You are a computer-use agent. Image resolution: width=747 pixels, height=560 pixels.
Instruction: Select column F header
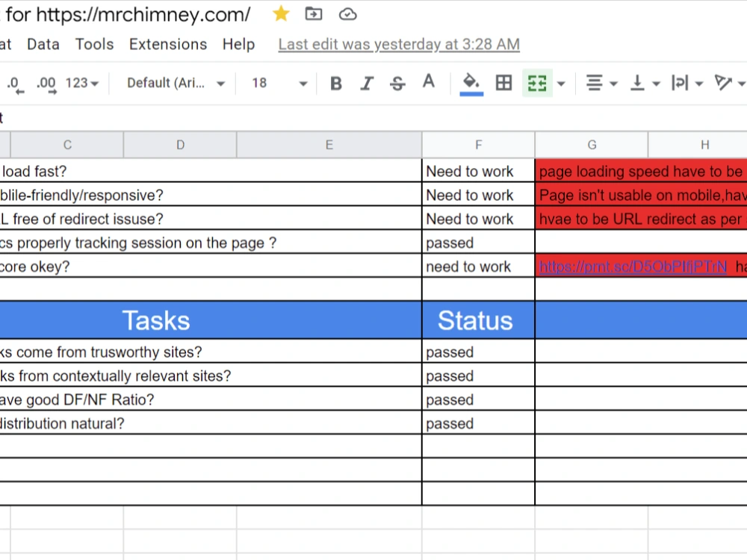(478, 145)
